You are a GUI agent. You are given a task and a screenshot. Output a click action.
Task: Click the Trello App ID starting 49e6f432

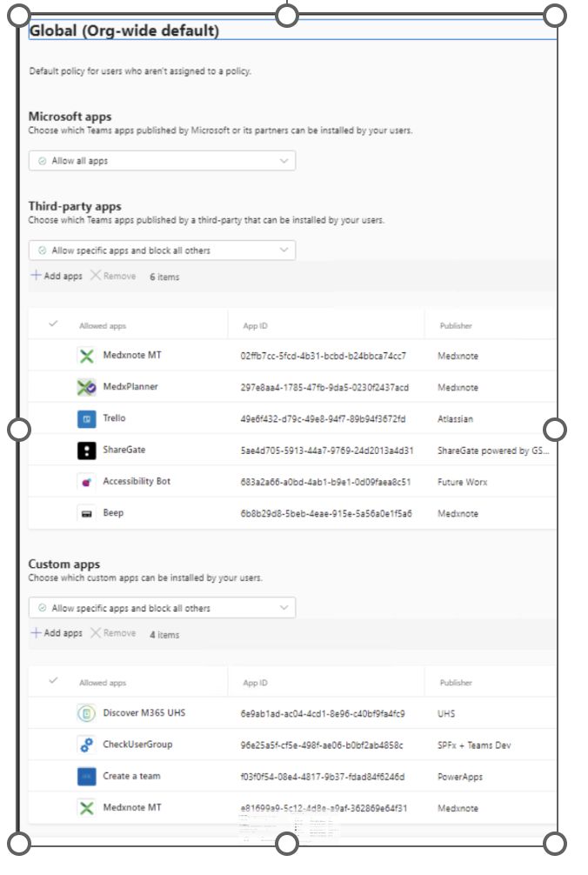323,419
